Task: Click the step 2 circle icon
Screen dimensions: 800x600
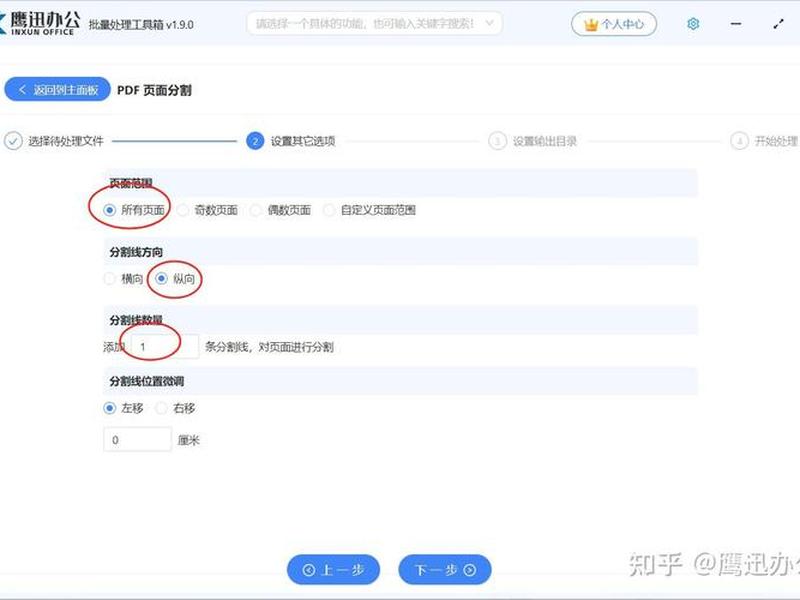Action: (255, 141)
